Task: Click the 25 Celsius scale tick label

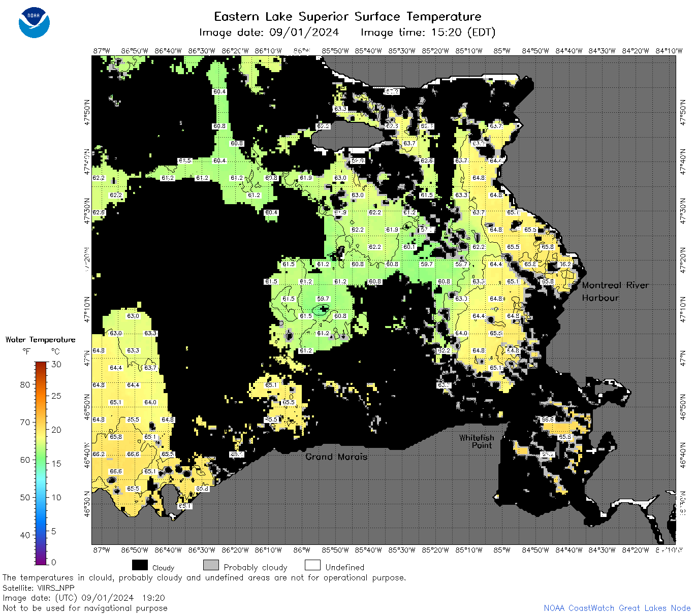Action: (x=56, y=396)
